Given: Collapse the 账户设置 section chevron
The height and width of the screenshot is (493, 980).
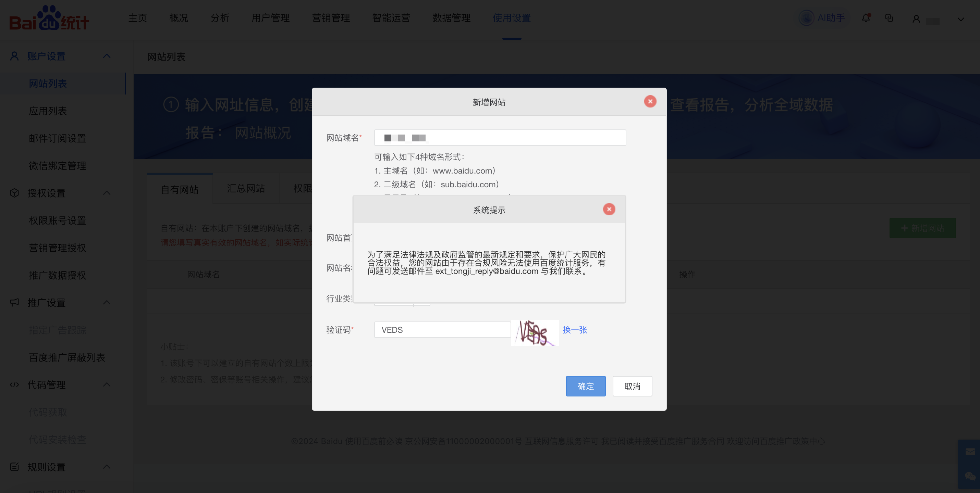Looking at the screenshot, I should click(x=107, y=56).
